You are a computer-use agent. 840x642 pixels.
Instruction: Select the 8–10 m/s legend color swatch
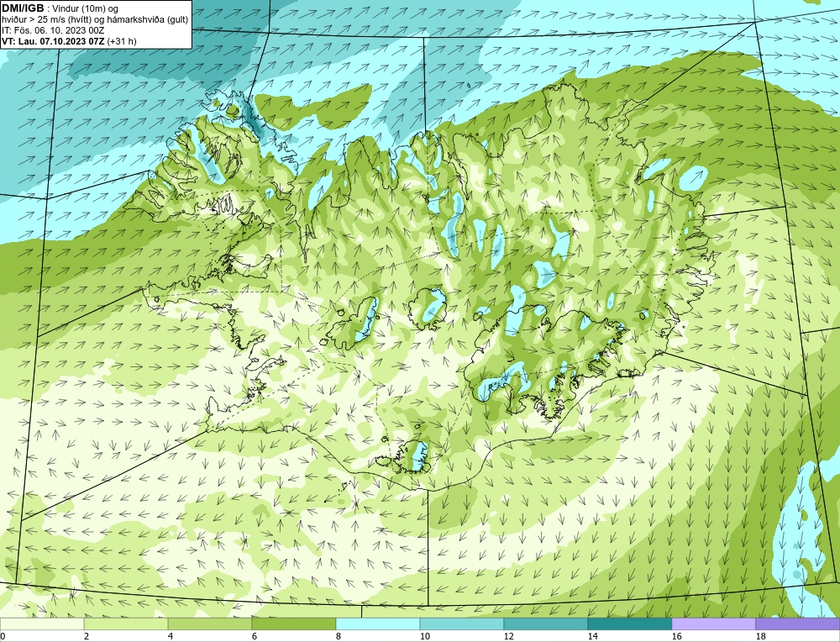tap(378, 624)
